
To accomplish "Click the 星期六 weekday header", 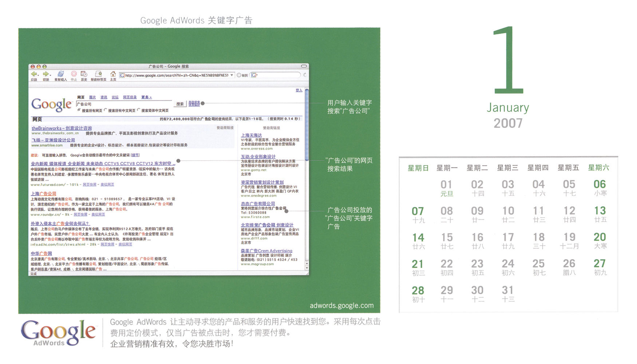I will click(598, 168).
